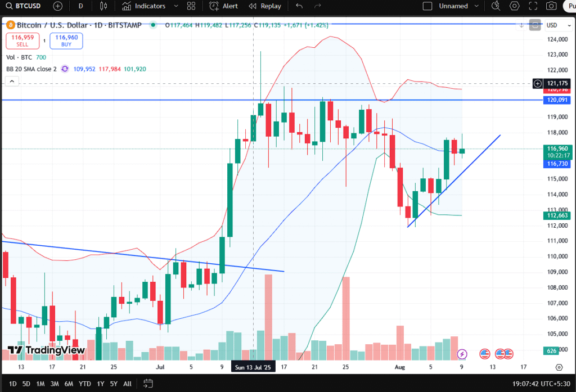Click the object tree panel icon beside USD
The height and width of the screenshot is (392, 576).
tap(535, 25)
